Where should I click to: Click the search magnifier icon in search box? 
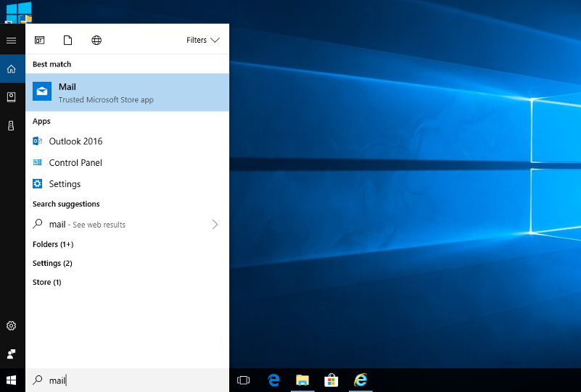[38, 380]
